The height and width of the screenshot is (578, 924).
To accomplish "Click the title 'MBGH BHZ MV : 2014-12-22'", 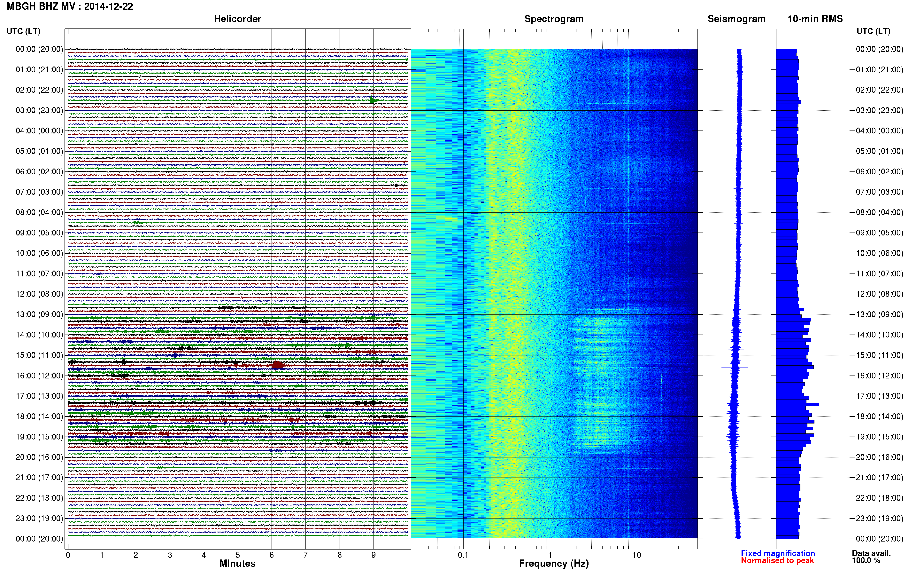I will 70,6.
